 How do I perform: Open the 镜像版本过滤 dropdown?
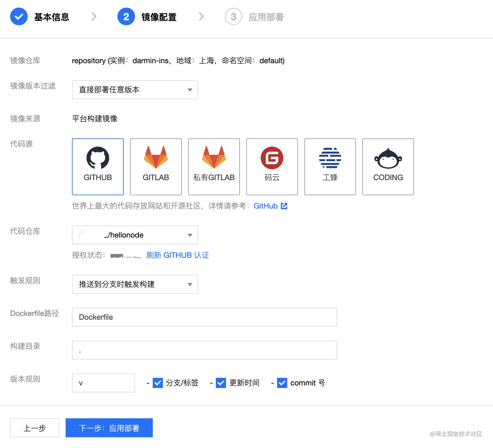tap(135, 90)
